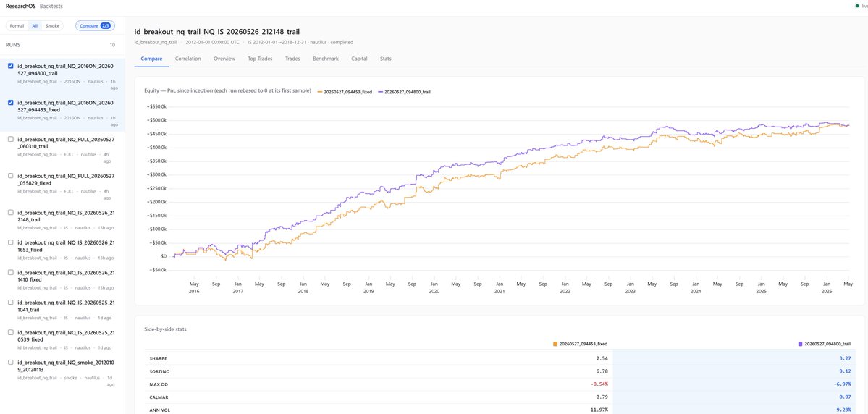This screenshot has width=868, height=414.
Task: Switch to the Benchmark tab
Action: (x=326, y=59)
